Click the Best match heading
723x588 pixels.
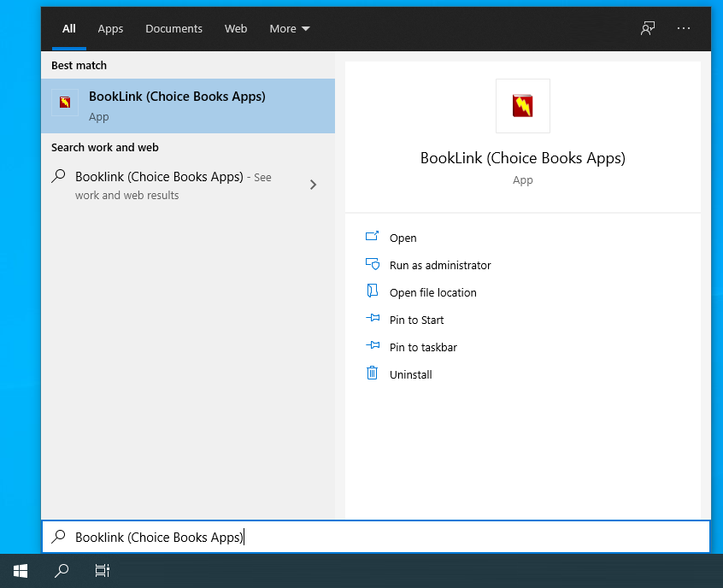pos(79,66)
